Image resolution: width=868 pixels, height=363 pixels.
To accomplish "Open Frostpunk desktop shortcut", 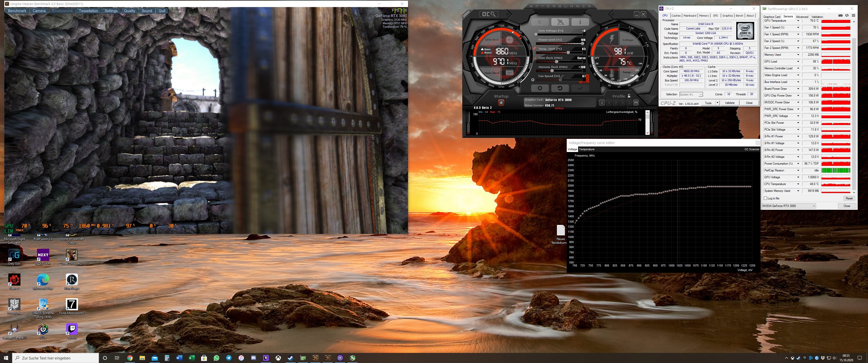I will tap(14, 307).
